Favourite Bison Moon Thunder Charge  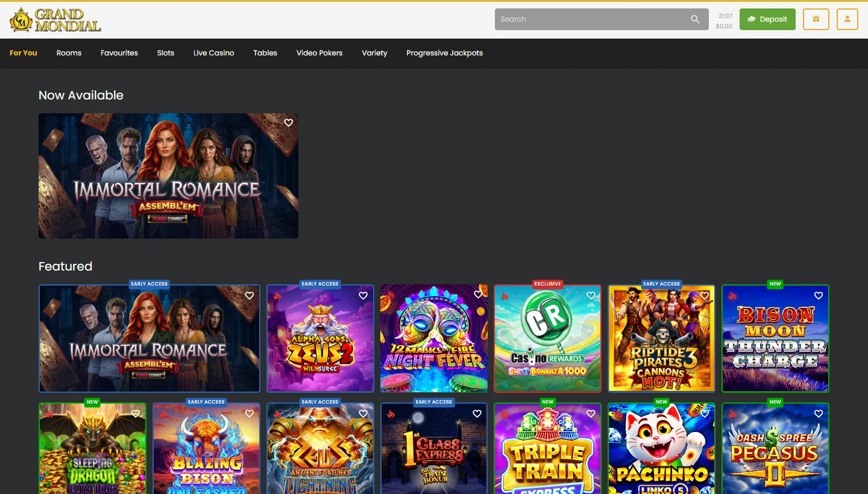click(x=819, y=296)
